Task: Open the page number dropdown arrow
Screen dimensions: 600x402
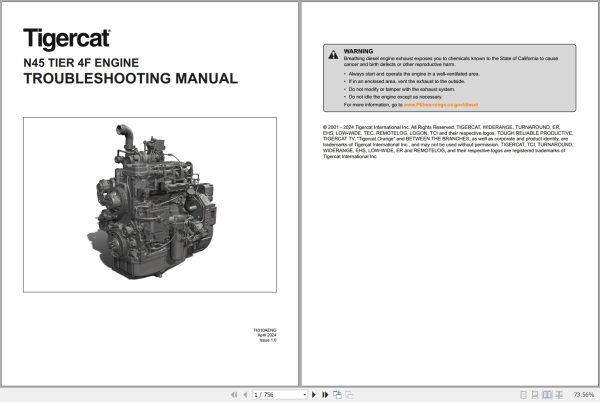Action: [305, 394]
